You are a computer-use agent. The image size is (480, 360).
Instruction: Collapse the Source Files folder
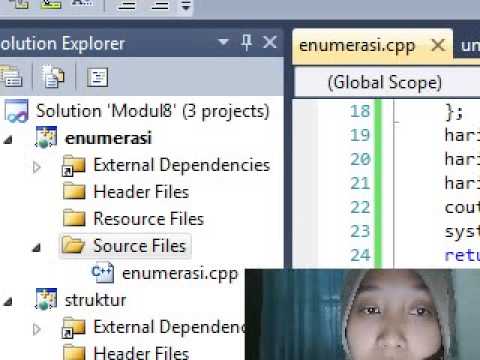click(x=37, y=247)
